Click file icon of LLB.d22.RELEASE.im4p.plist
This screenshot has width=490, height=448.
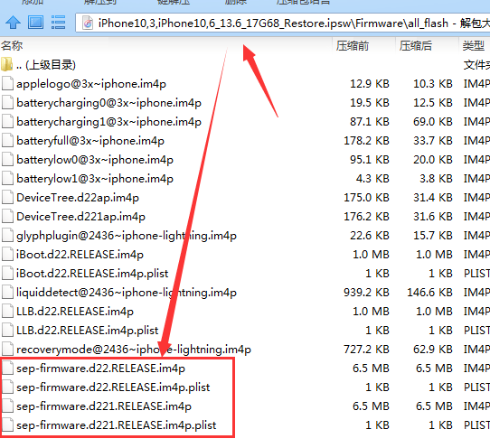tap(7, 331)
